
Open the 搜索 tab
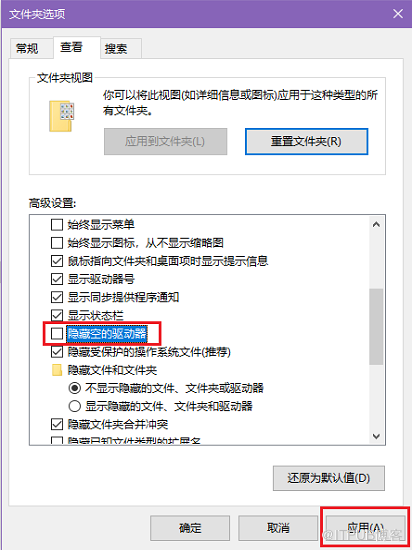click(x=116, y=48)
